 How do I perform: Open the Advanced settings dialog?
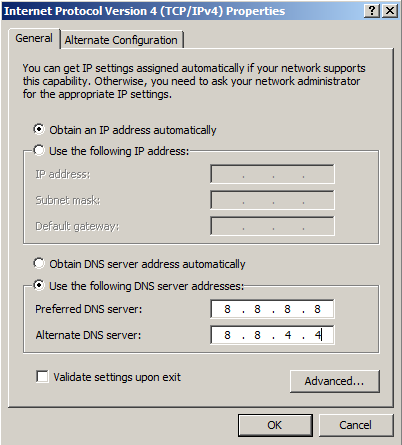point(335,381)
